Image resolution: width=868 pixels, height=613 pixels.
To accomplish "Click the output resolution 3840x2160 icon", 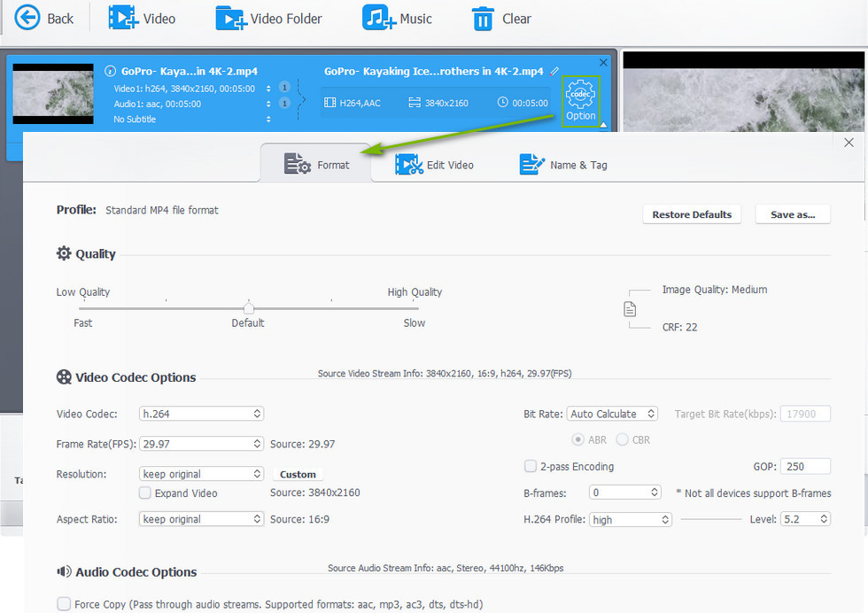I will pyautogui.click(x=415, y=103).
